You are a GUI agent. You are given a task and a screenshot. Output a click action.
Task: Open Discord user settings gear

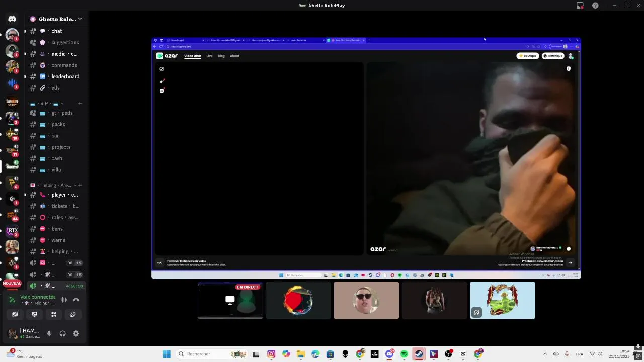(x=76, y=333)
